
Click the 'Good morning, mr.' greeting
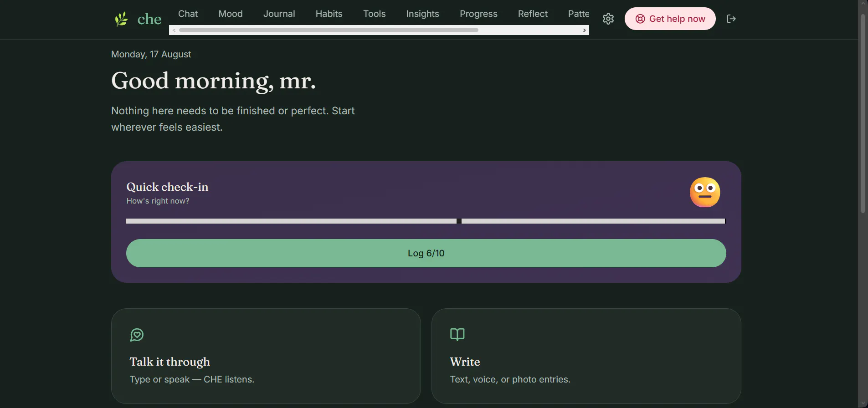tap(213, 81)
